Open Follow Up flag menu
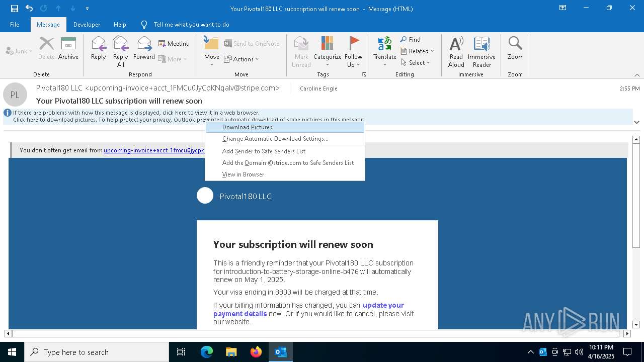The height and width of the screenshot is (362, 644). [x=354, y=52]
